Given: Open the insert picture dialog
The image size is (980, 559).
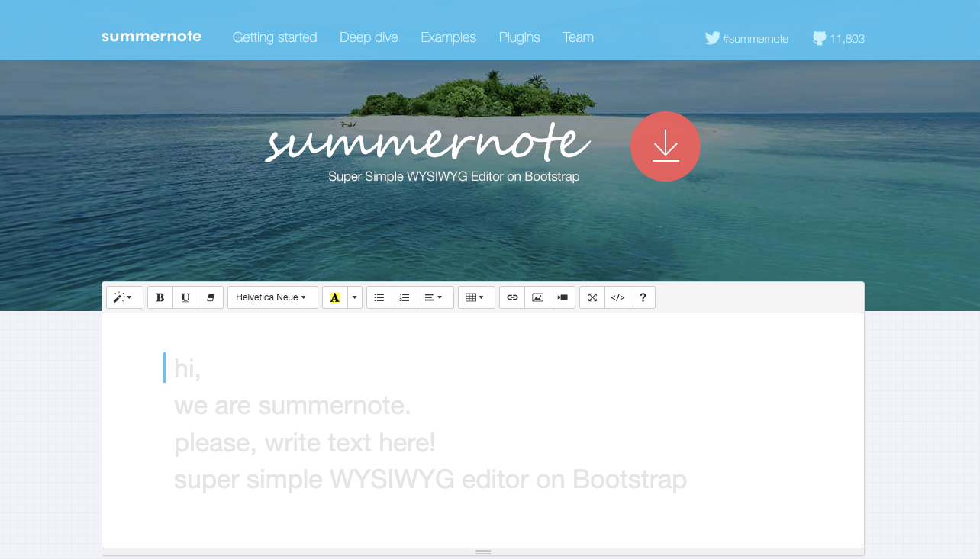Looking at the screenshot, I should tap(537, 297).
